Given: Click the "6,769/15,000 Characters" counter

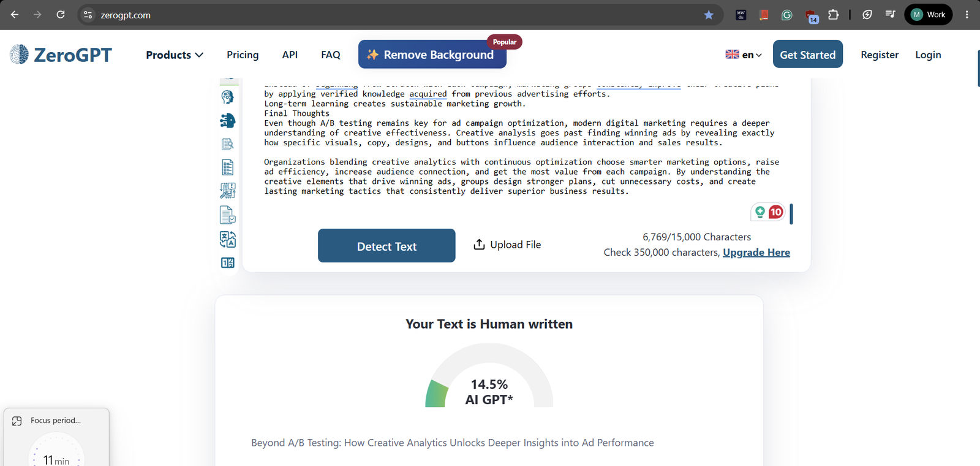Looking at the screenshot, I should click(x=696, y=237).
